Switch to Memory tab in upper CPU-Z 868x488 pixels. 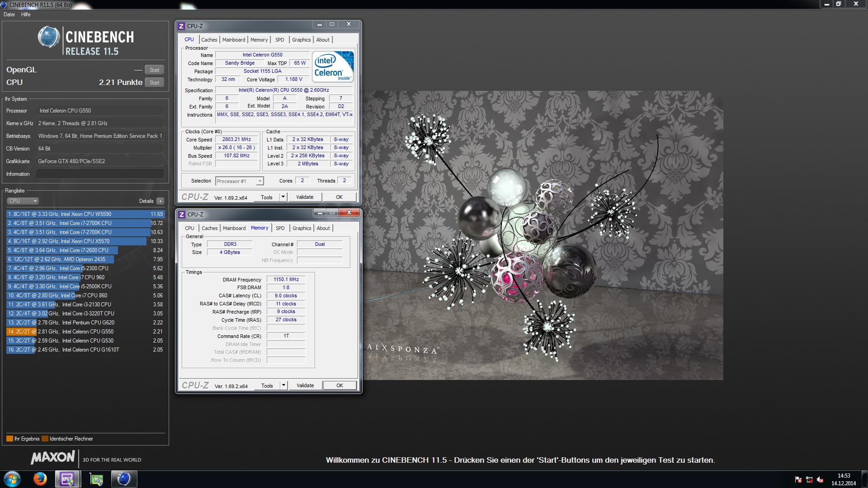click(x=259, y=40)
